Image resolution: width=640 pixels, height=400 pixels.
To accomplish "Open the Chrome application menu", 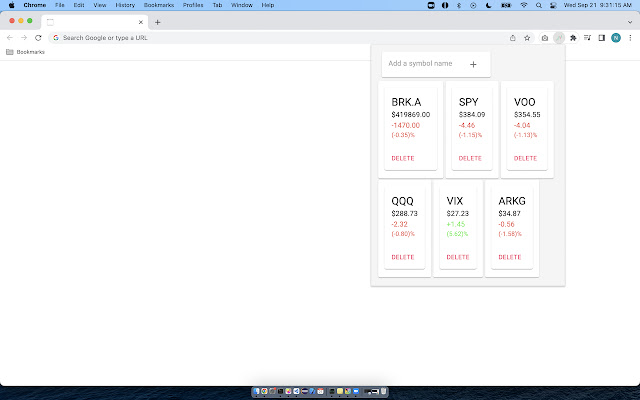I will coord(35,5).
